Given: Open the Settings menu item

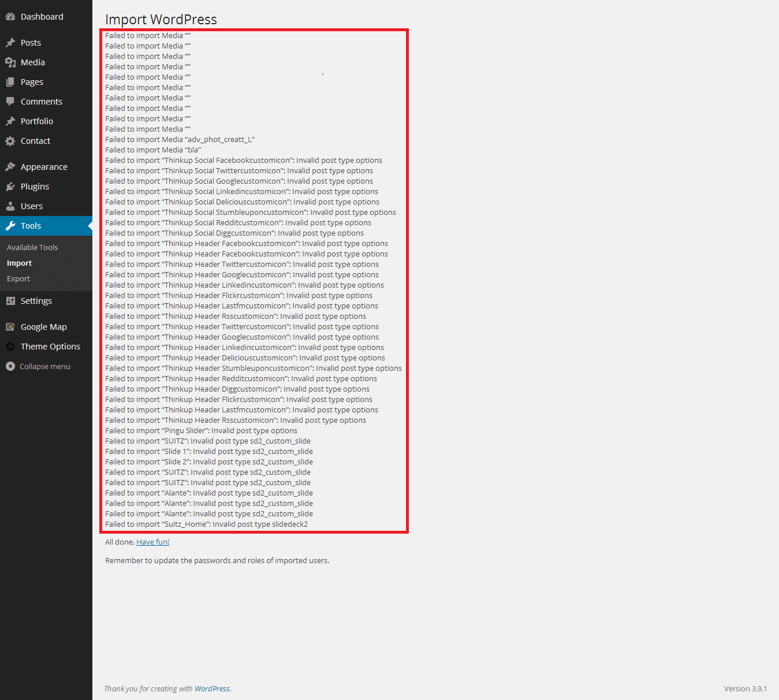Looking at the screenshot, I should click(x=46, y=301).
